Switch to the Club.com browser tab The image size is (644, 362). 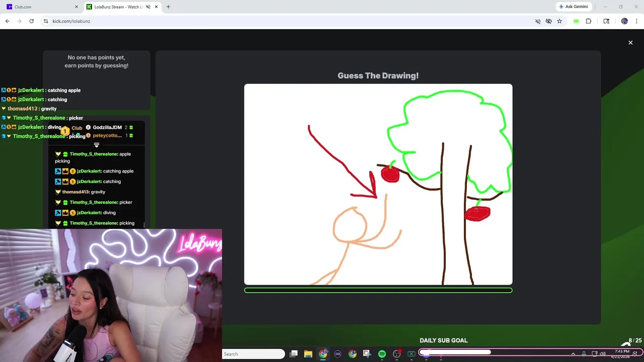(41, 7)
